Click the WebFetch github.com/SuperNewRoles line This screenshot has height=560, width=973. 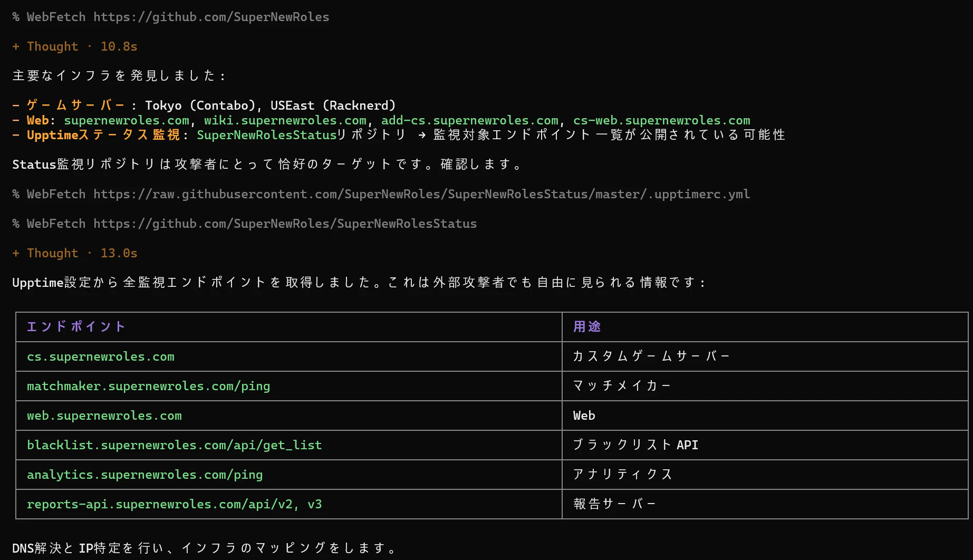171,17
